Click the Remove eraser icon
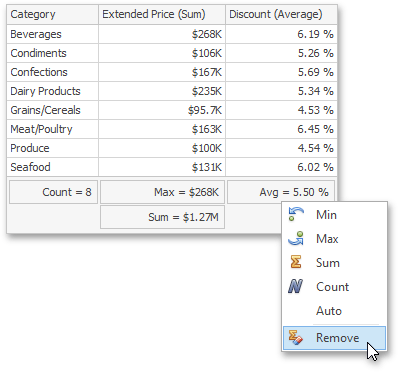 point(295,338)
